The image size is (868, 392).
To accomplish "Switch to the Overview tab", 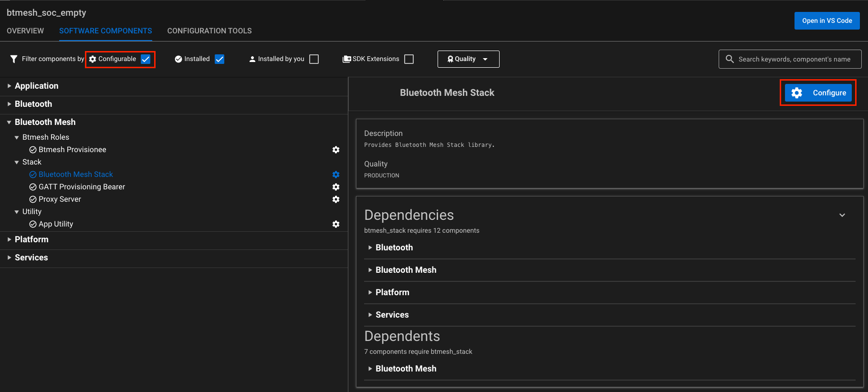I will tap(25, 31).
